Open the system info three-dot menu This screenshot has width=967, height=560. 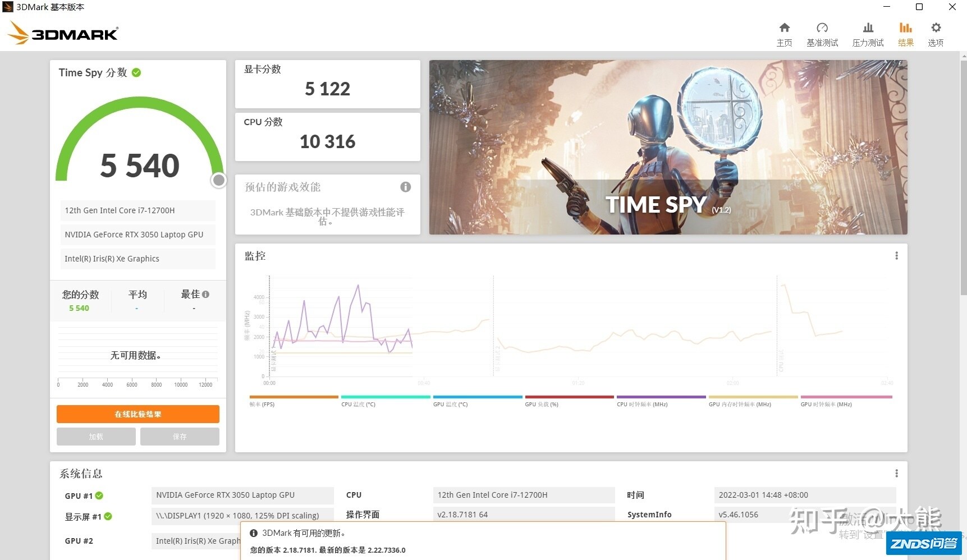tap(896, 474)
